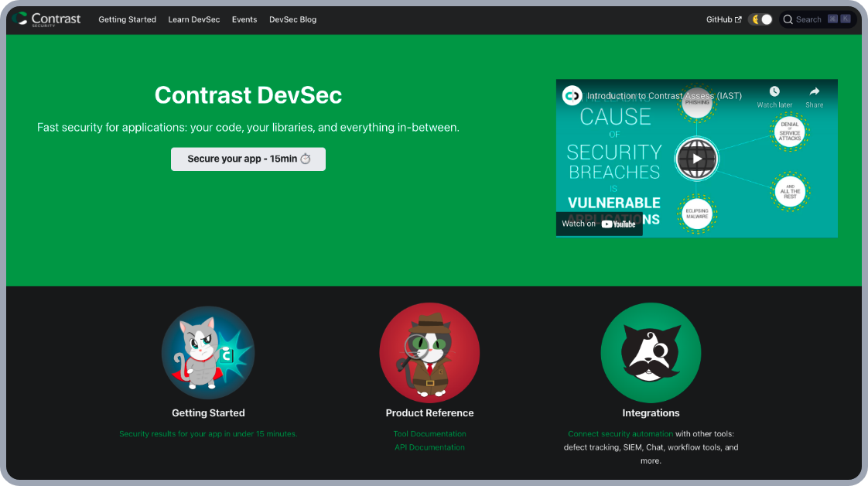The height and width of the screenshot is (486, 868).
Task: Visit the DevSec Blog
Action: pos(292,19)
